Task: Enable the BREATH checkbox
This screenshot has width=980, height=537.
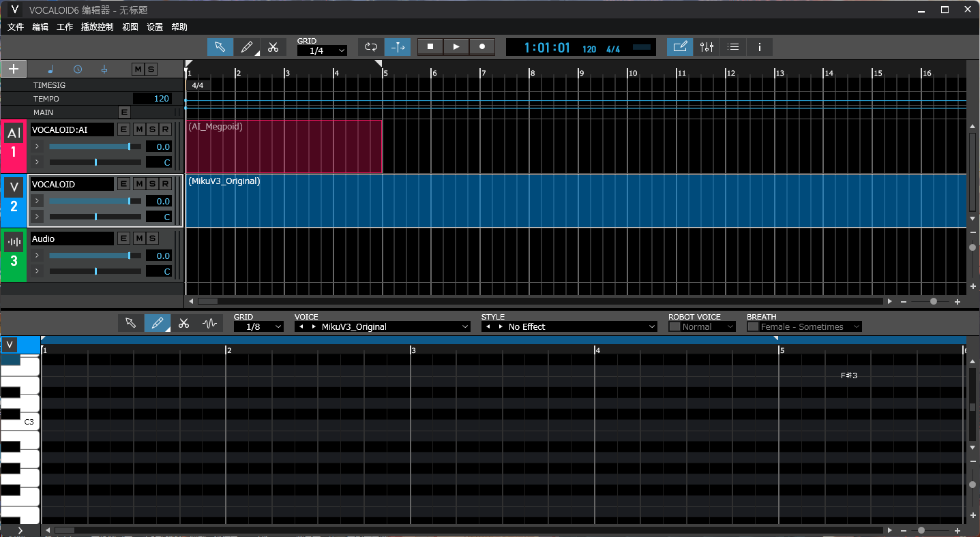Action: (x=753, y=326)
